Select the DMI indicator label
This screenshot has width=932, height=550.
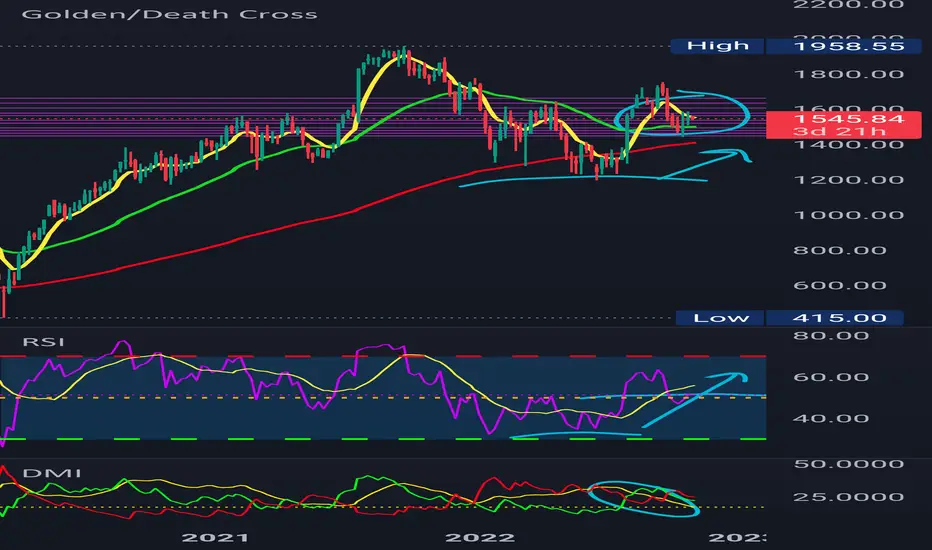pos(52,473)
